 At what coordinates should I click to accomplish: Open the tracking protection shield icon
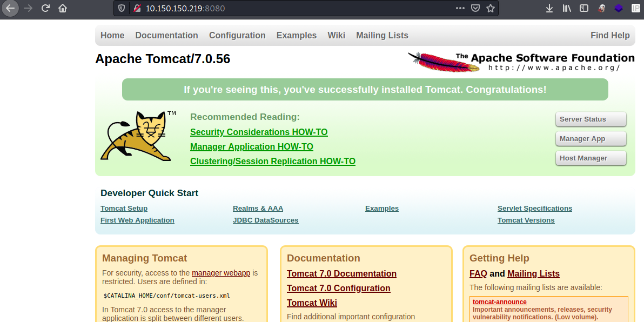point(122,8)
